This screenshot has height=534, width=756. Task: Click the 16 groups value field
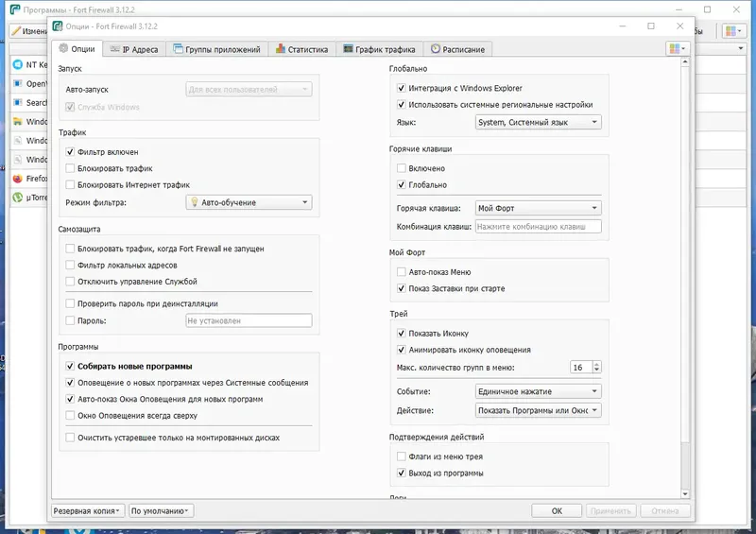[x=581, y=367]
